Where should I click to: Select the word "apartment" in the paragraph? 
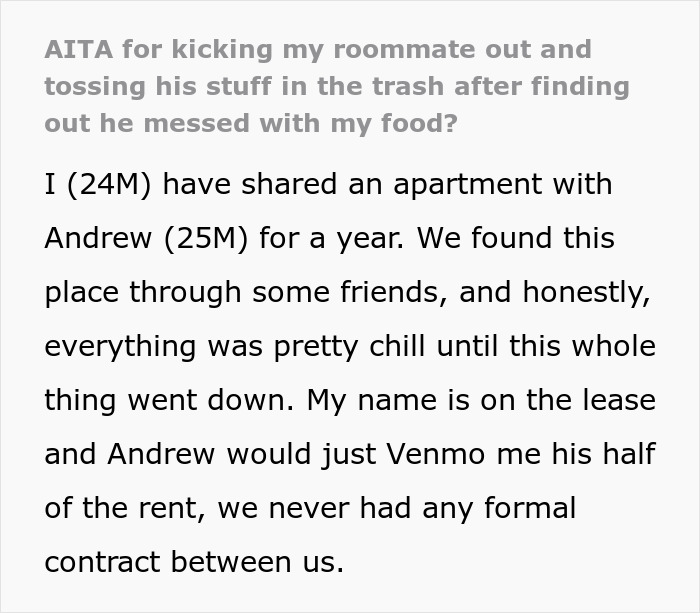467,186
